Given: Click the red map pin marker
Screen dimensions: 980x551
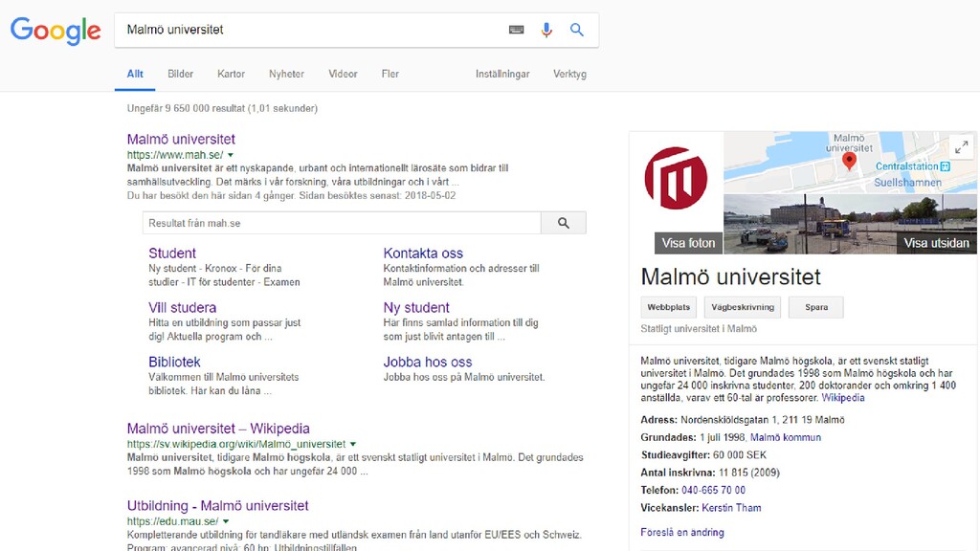Looking at the screenshot, I should tap(849, 161).
